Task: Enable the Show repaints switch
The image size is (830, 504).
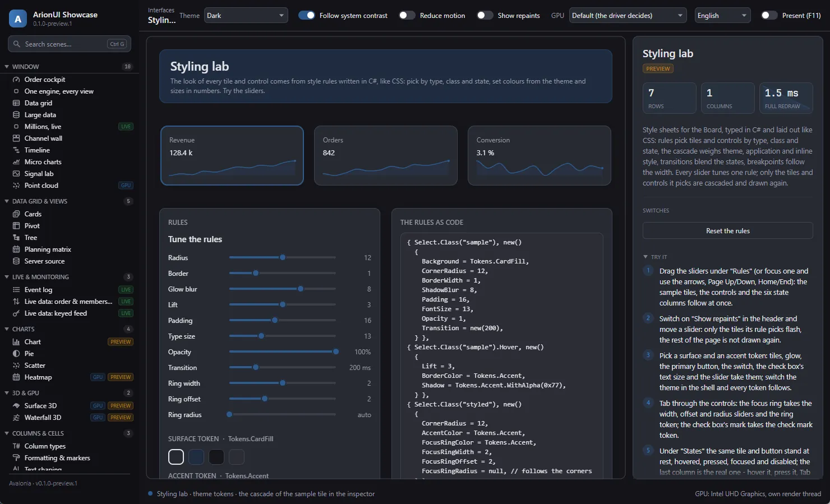Action: click(485, 16)
